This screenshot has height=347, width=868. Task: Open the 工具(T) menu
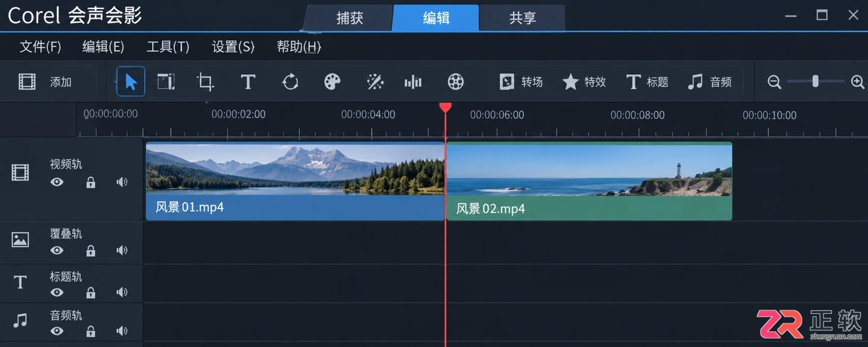click(168, 47)
